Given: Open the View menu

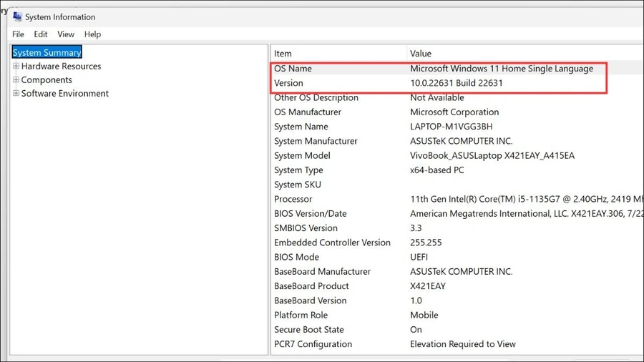Looking at the screenshot, I should point(66,34).
